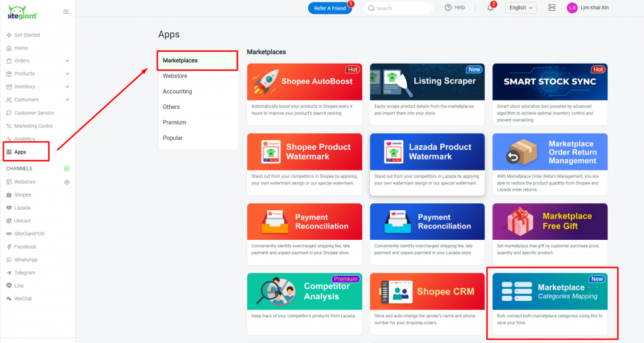This screenshot has width=644, height=343.
Task: Open notifications bell icon
Action: tap(491, 8)
